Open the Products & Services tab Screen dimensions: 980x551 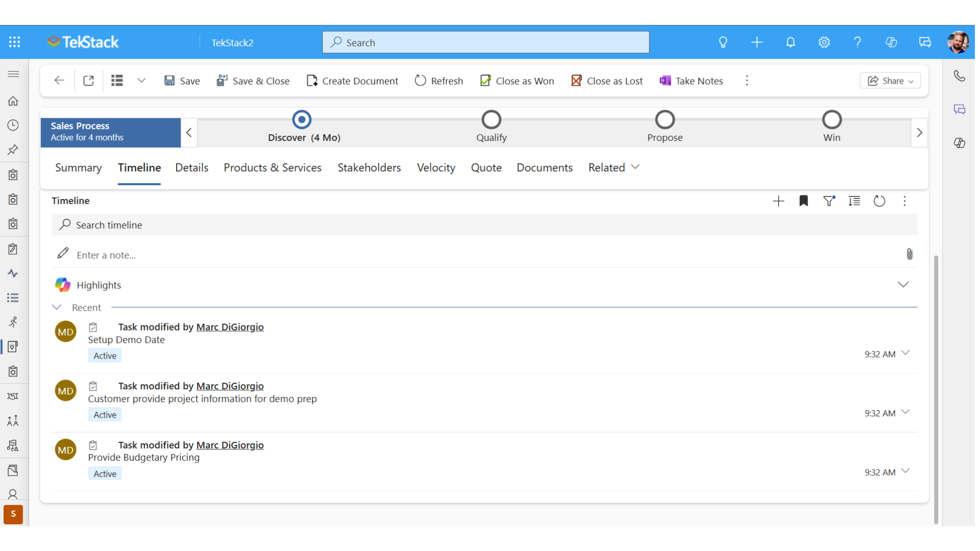click(273, 167)
